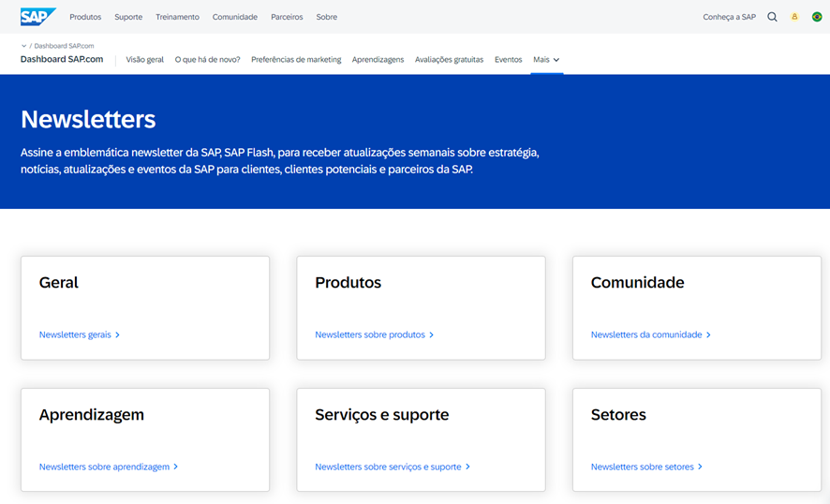Click the Serviços e suporte card heading

(x=381, y=415)
